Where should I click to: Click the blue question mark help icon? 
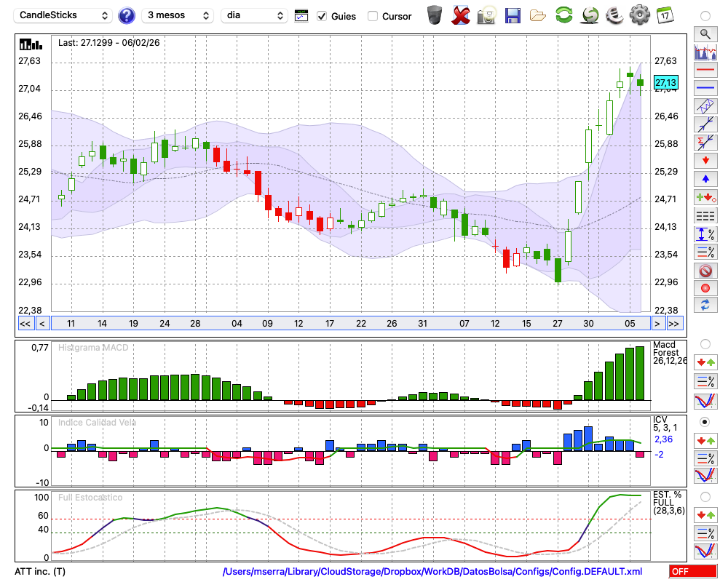[x=127, y=15]
